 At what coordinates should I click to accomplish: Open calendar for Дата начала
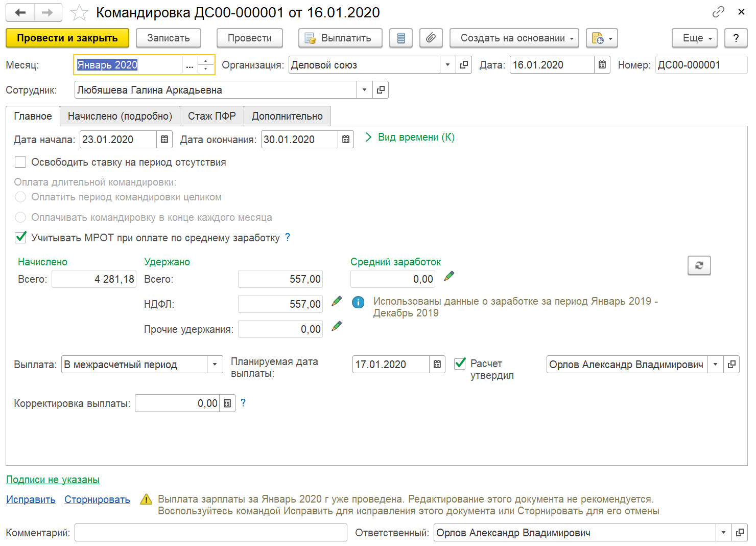pyautogui.click(x=164, y=140)
